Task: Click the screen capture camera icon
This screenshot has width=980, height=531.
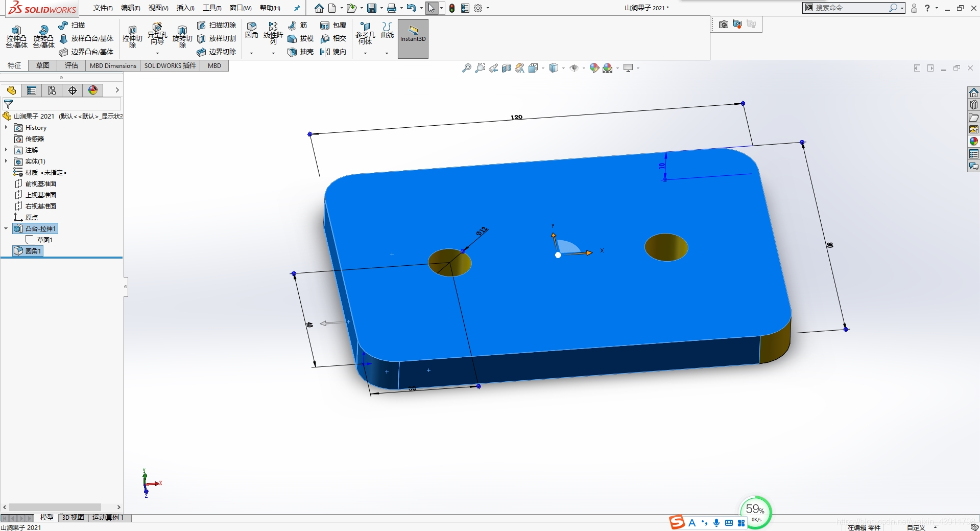Action: [x=723, y=24]
